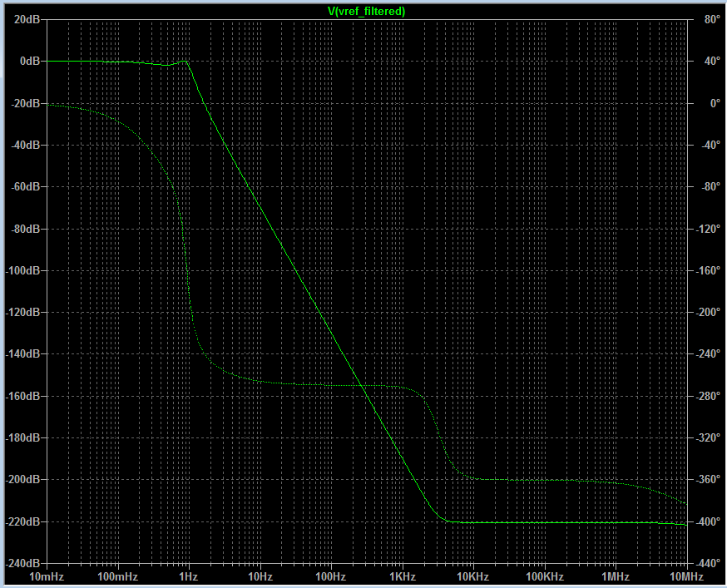The image size is (727, 588).
Task: Click the 40° phase axis label
Action: pos(712,62)
